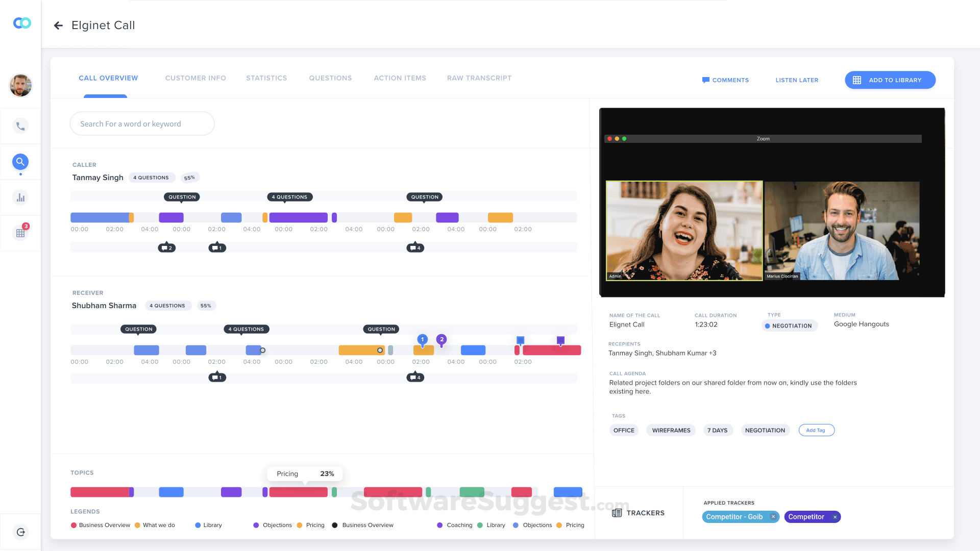Screen dimensions: 980x551
Task: Remove the Competitor - Goib tracker
Action: pyautogui.click(x=773, y=517)
